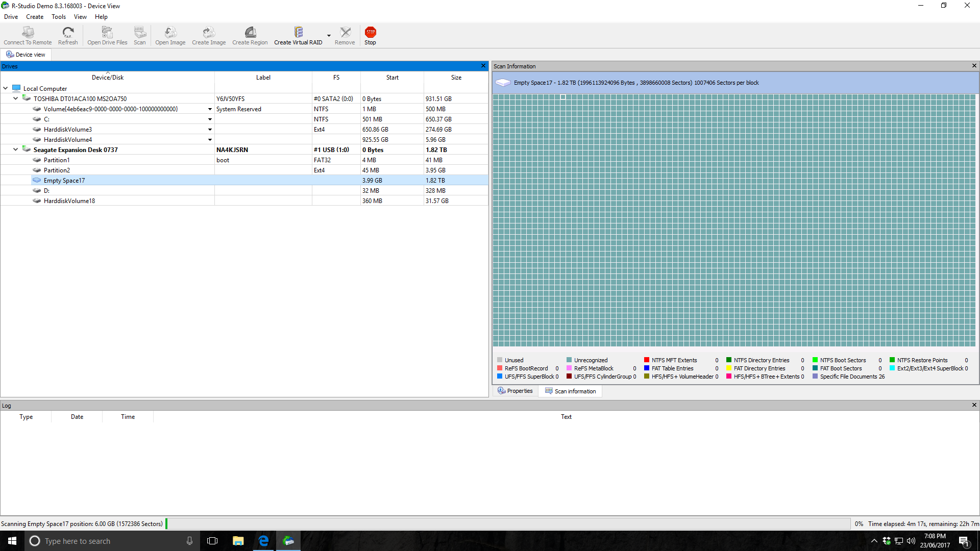Select the Seagate Expansion Desk 0737 drive
Screen dimensions: 980x551
click(x=76, y=150)
